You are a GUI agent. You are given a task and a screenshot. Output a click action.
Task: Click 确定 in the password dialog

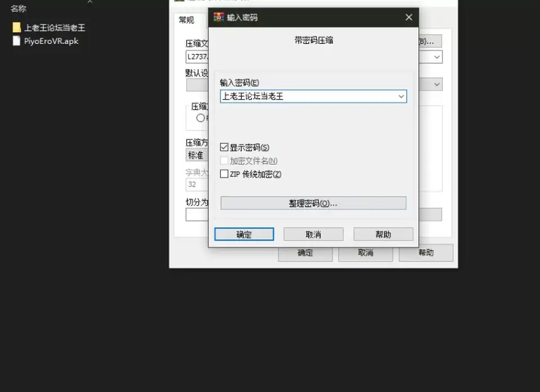pos(244,234)
